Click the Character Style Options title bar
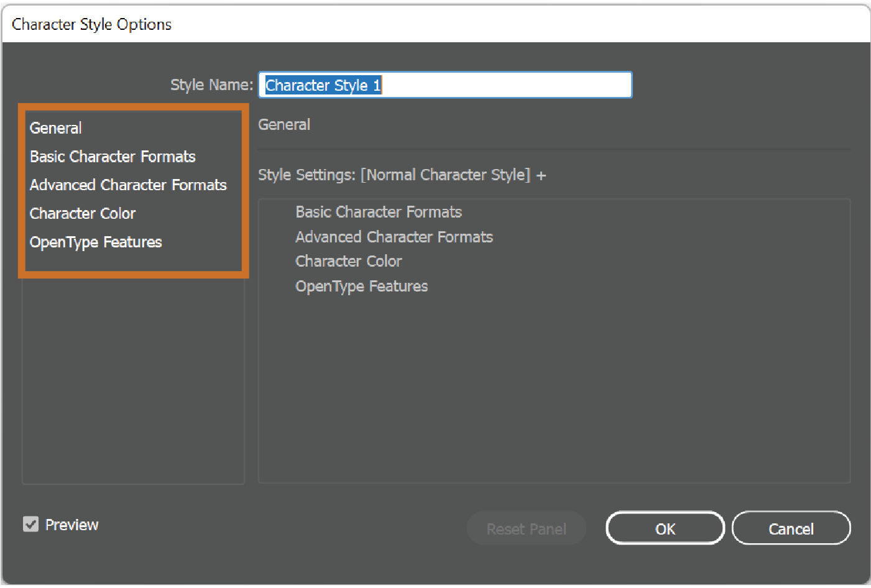871x588 pixels. coord(91,24)
